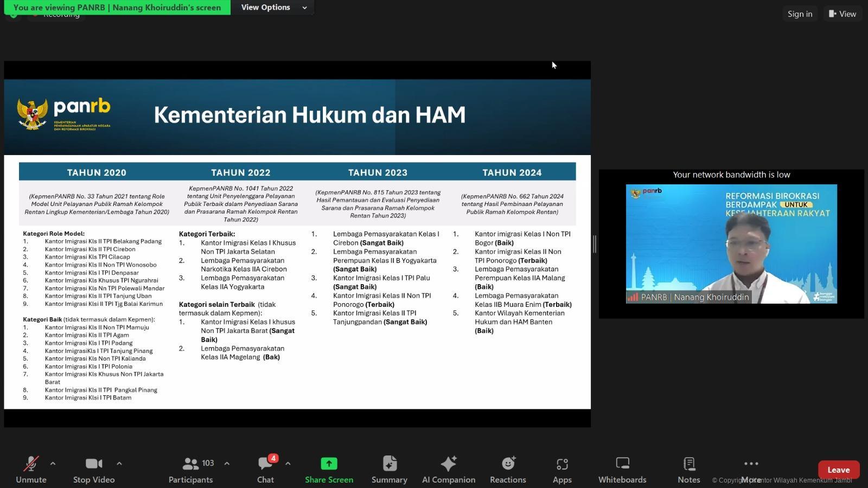Click Kantor Imigrasi Kelas II TPI Tanjungpandan

point(374,317)
